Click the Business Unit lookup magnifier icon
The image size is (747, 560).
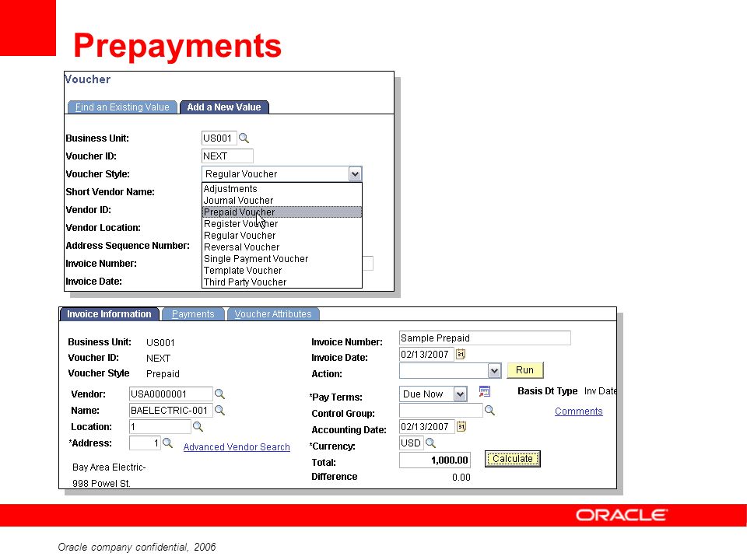pyautogui.click(x=244, y=138)
